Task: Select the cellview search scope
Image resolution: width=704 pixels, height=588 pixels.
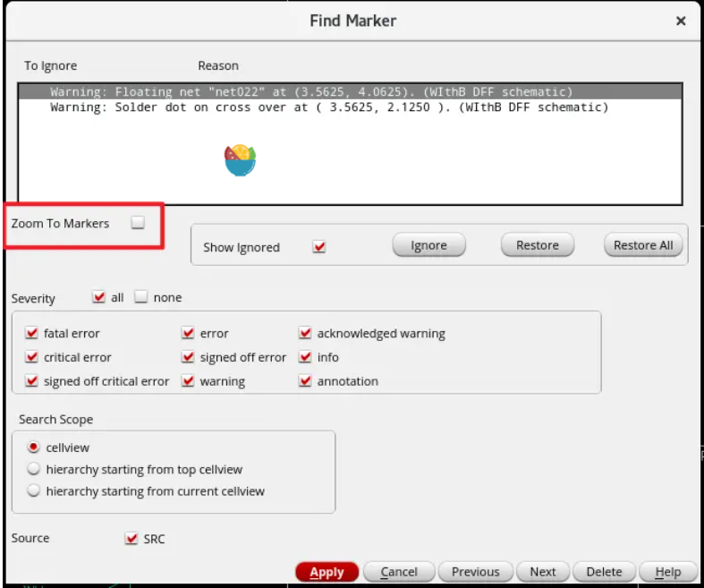Action: pos(34,447)
